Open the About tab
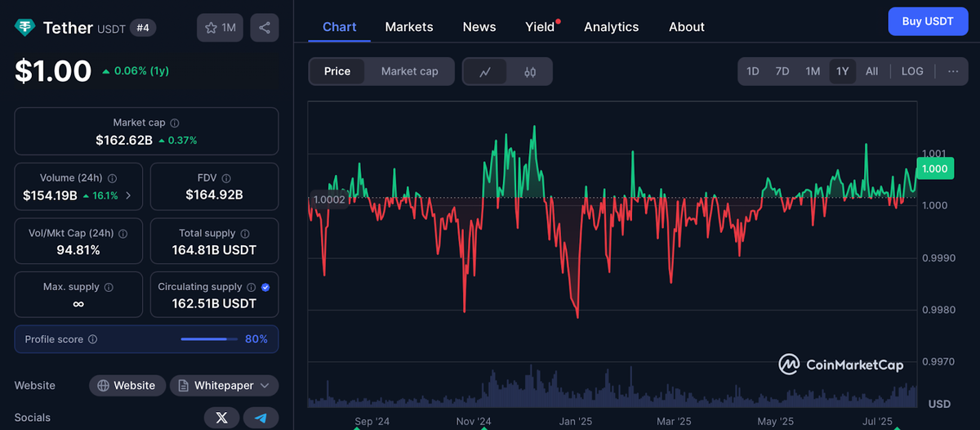 [x=687, y=27]
